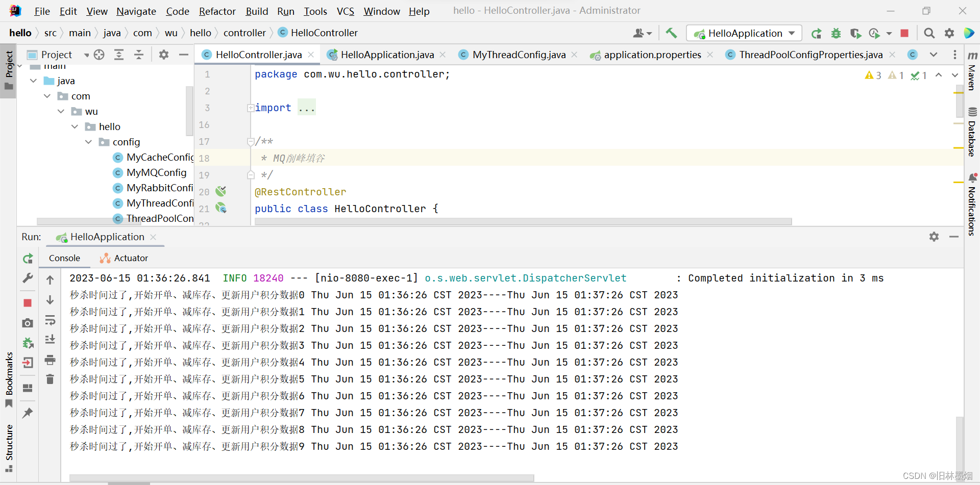Clear all console output trash icon
980x485 pixels.
(50, 379)
